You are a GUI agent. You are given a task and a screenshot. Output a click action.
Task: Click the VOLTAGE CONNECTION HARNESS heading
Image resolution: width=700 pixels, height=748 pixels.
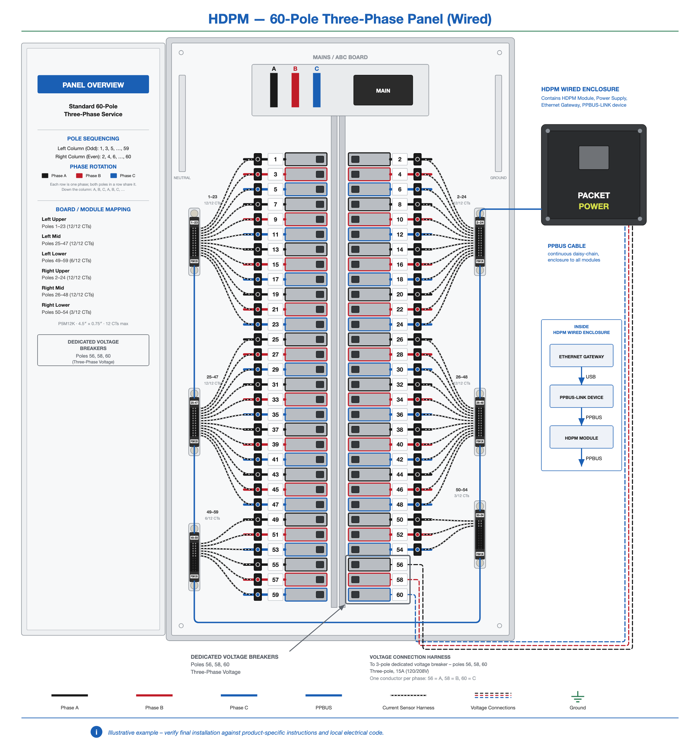click(409, 657)
